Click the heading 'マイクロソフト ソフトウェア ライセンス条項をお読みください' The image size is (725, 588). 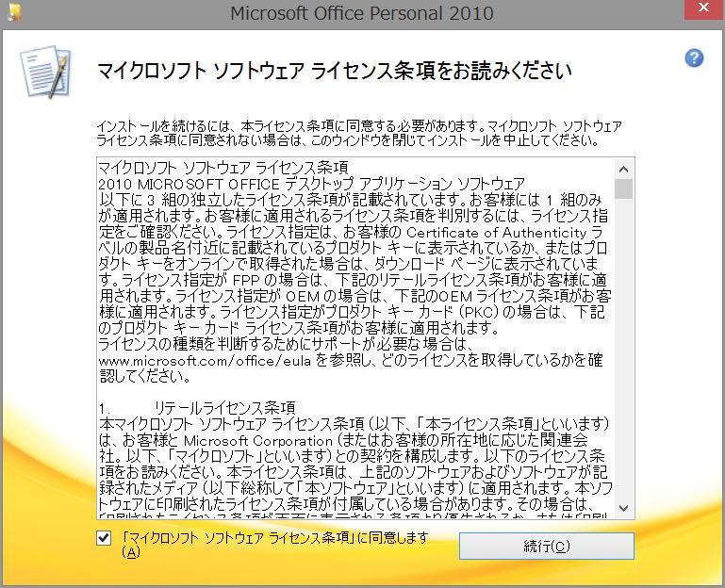point(336,71)
